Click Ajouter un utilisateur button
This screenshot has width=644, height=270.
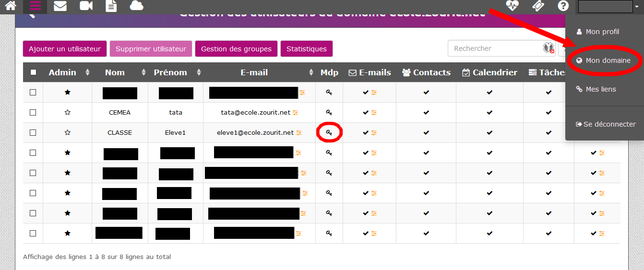[65, 49]
